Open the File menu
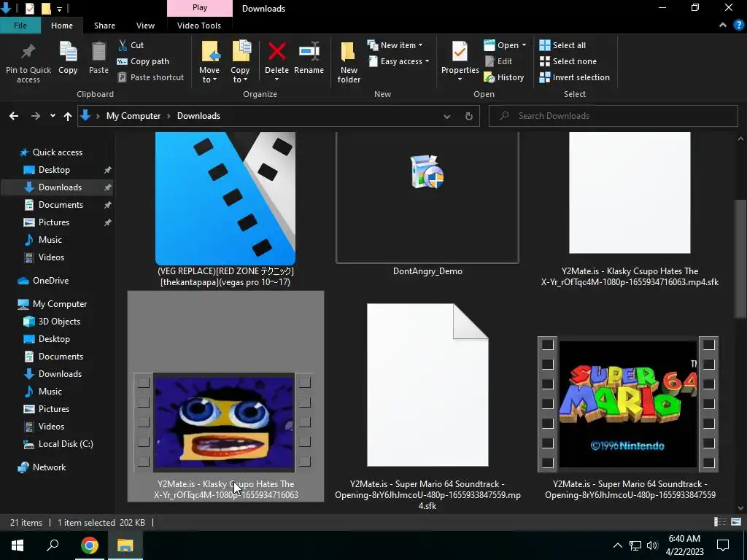 point(20,26)
